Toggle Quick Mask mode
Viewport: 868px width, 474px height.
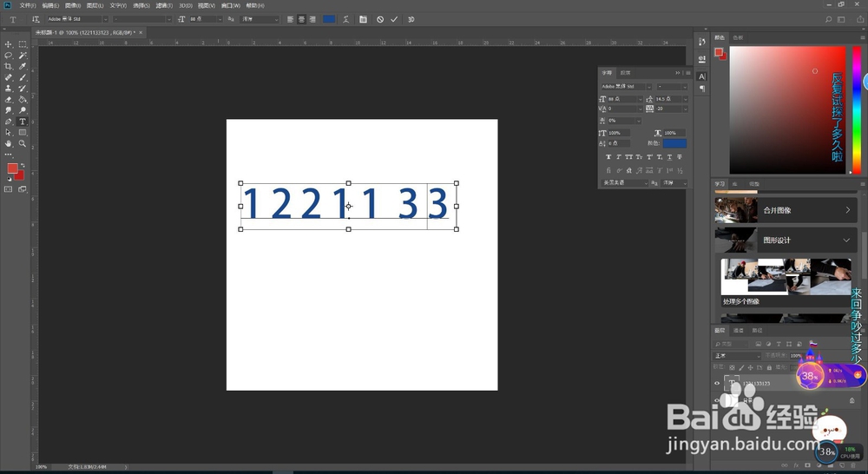coord(9,189)
